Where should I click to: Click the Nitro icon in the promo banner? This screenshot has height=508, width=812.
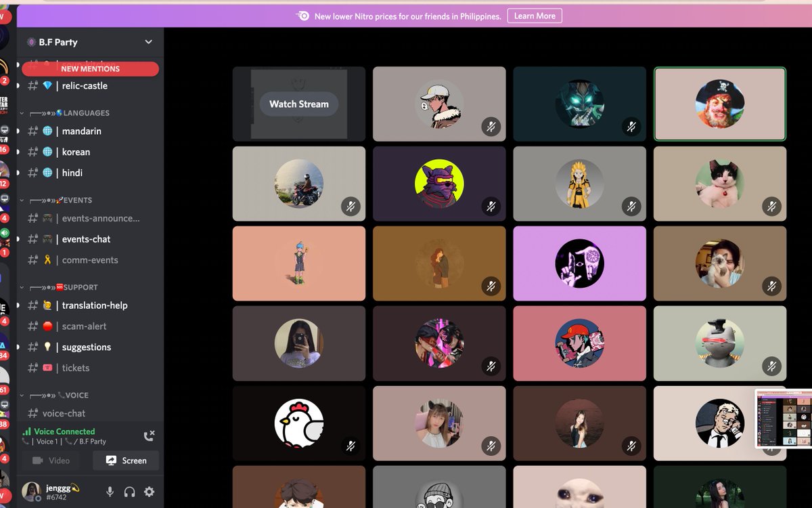303,16
